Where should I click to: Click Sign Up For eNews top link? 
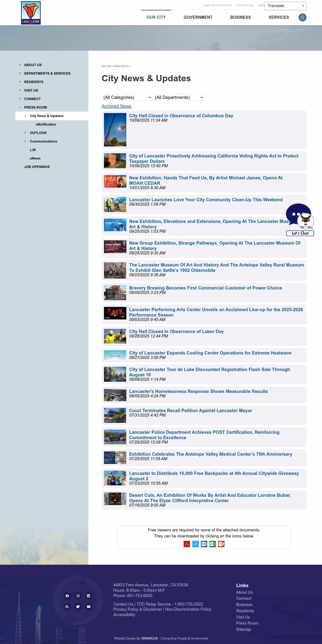[218, 5]
